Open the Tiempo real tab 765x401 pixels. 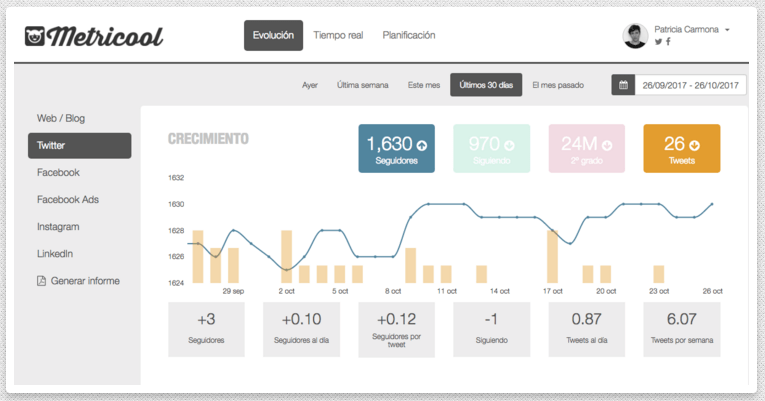click(338, 35)
